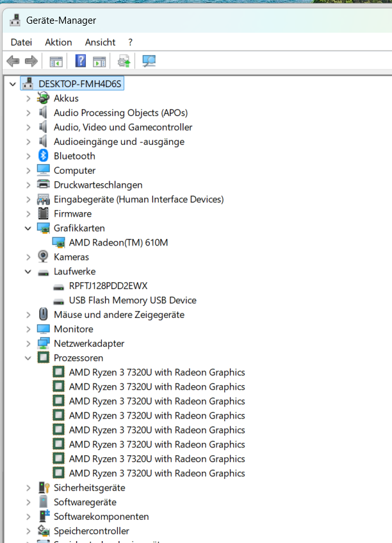The height and width of the screenshot is (543, 392).
Task: Select the Computer category label
Action: pos(74,171)
